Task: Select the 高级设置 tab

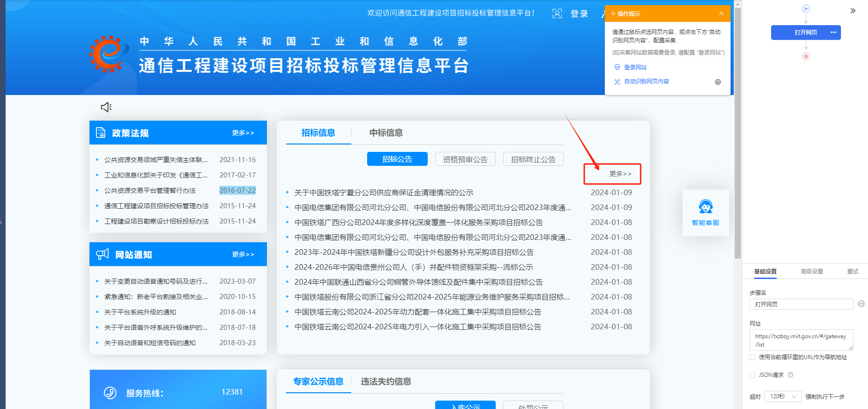Action: 812,272
